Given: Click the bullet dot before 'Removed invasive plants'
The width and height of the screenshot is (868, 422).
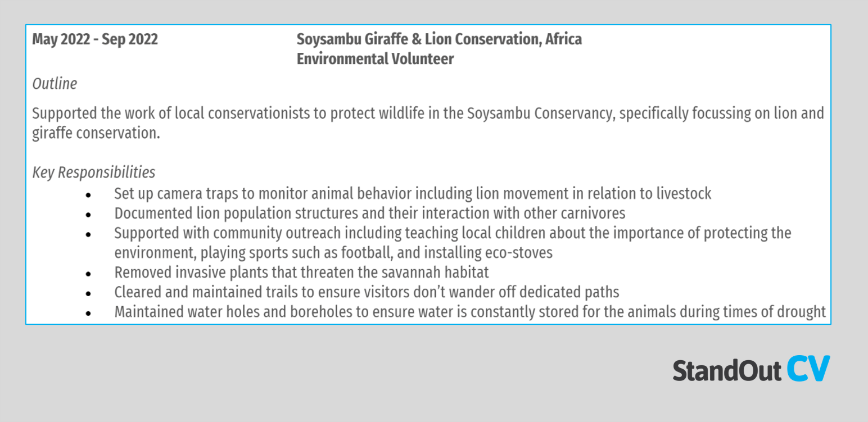Looking at the screenshot, I should tap(88, 274).
